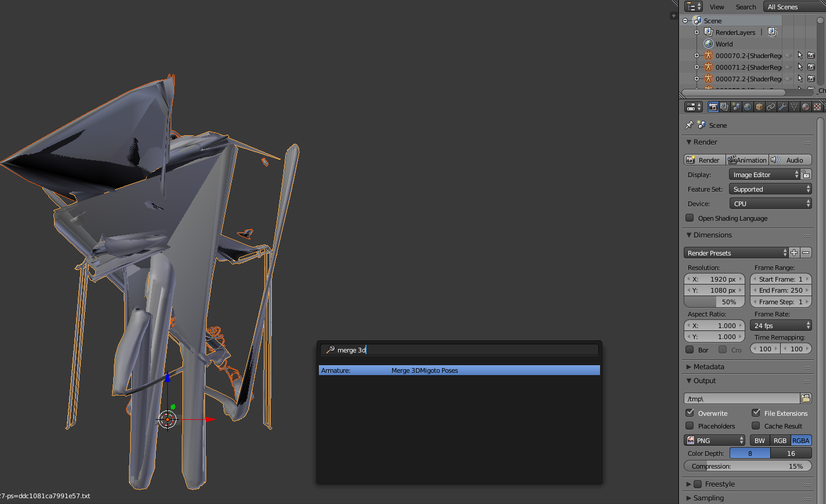Toggle renderability camera for 000072.2
The width and height of the screenshot is (826, 504).
[x=811, y=79]
